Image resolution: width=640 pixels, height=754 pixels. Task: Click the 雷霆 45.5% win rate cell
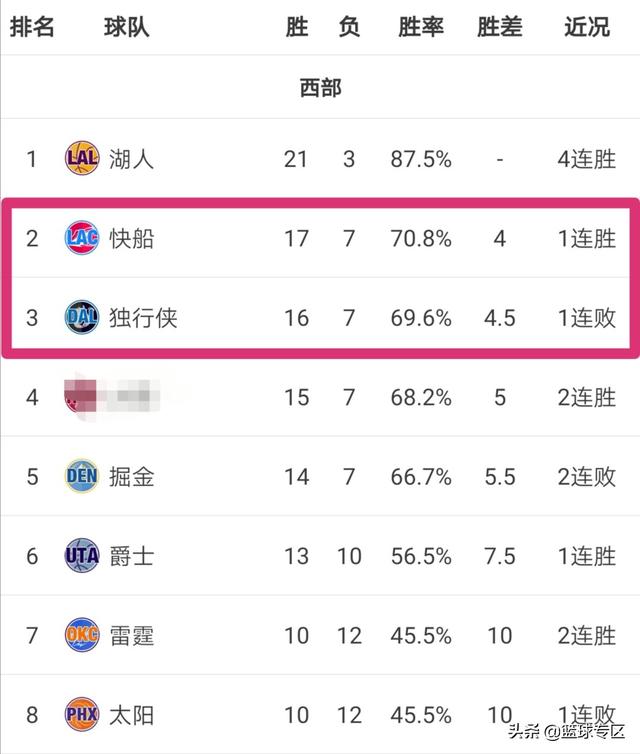click(421, 636)
